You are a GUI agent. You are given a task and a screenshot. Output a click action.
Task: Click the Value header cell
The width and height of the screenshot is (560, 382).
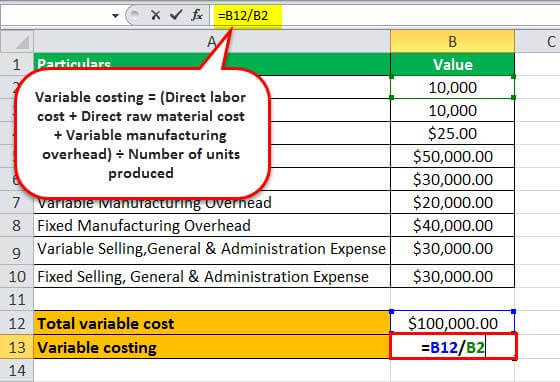(x=452, y=64)
